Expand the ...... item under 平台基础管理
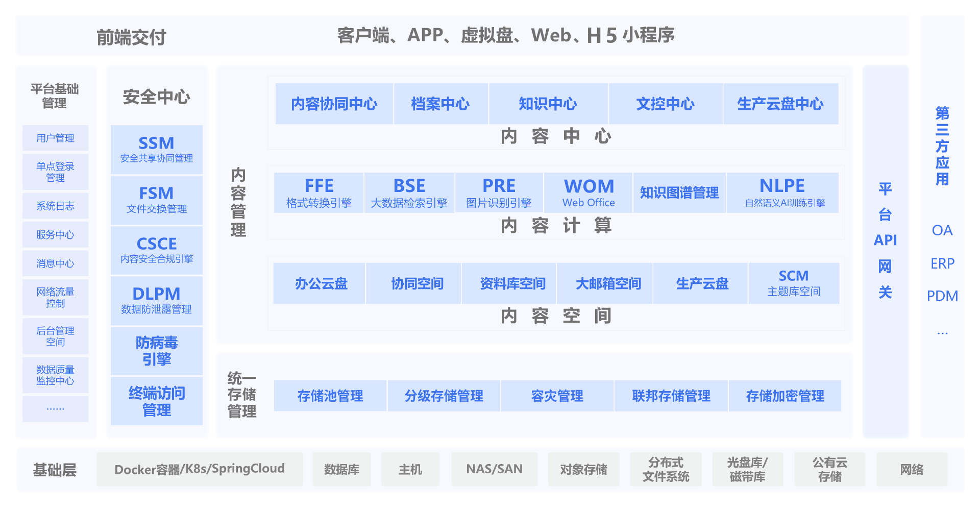This screenshot has height=507, width=980. click(56, 408)
